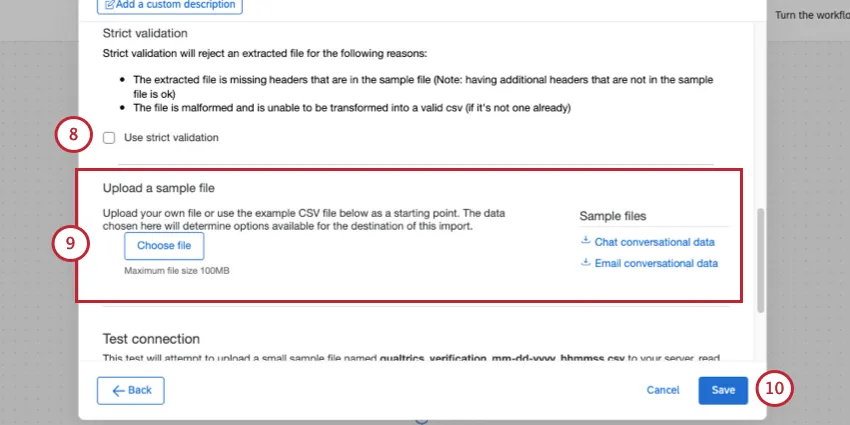Click the 'Turn the workflow' text at top right
The width and height of the screenshot is (850, 425).
click(811, 17)
